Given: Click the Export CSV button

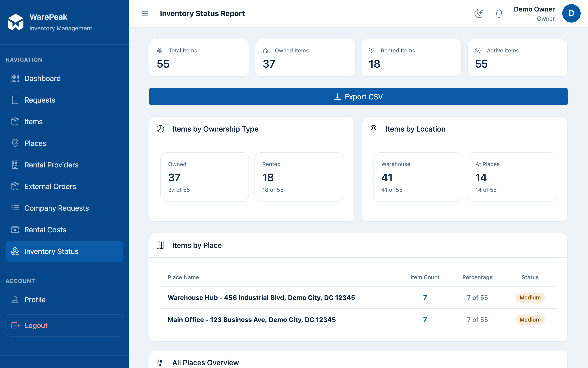Looking at the screenshot, I should click(x=358, y=97).
